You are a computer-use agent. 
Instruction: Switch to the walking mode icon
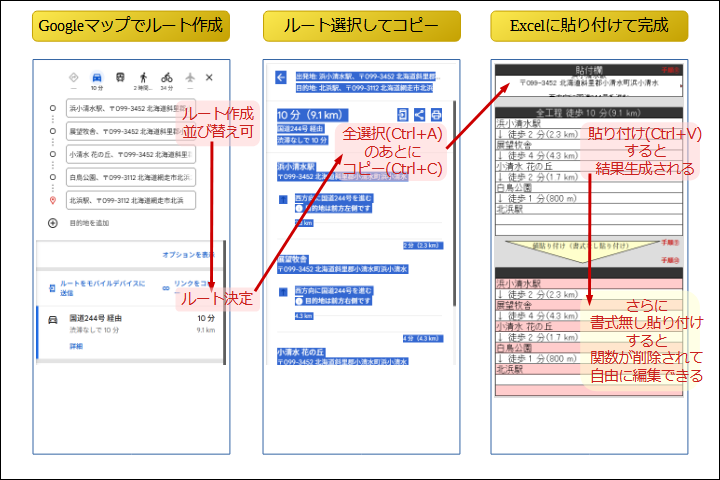143,77
